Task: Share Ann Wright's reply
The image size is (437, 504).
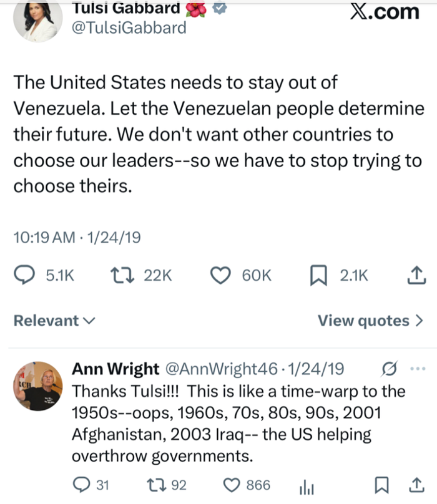Action: (416, 485)
